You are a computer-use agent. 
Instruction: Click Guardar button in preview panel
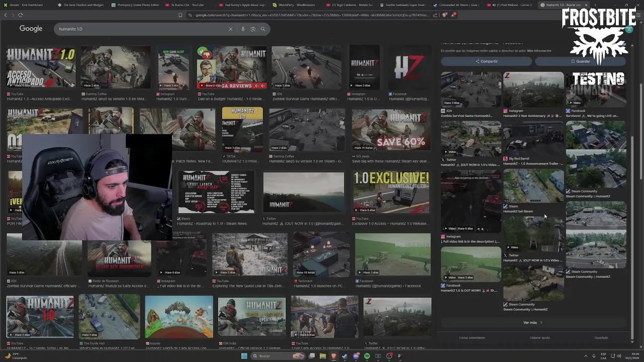coord(580,61)
